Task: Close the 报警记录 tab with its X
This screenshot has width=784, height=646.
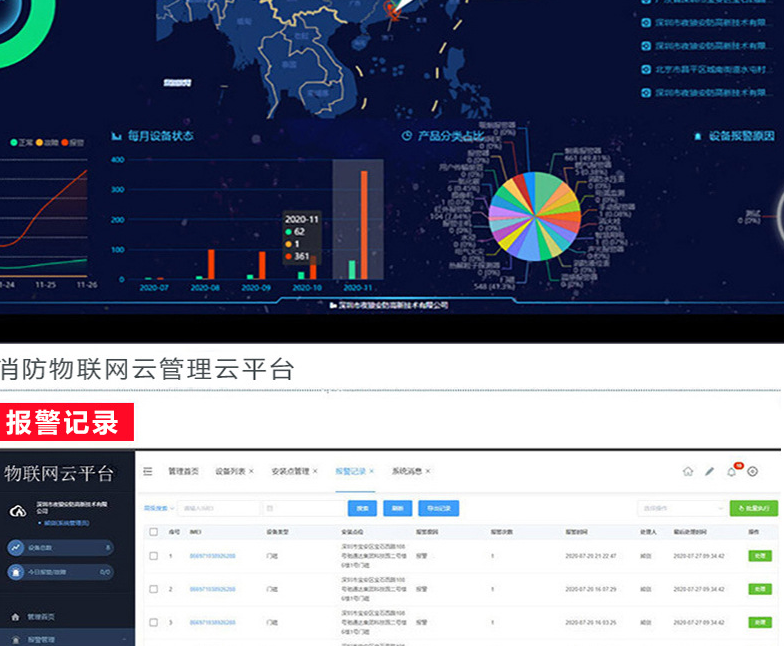Action: (x=372, y=471)
